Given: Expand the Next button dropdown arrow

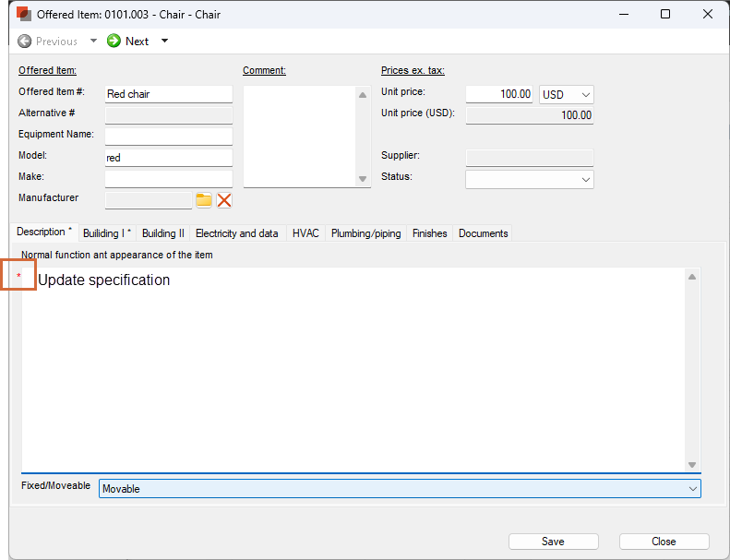Looking at the screenshot, I should pos(164,41).
